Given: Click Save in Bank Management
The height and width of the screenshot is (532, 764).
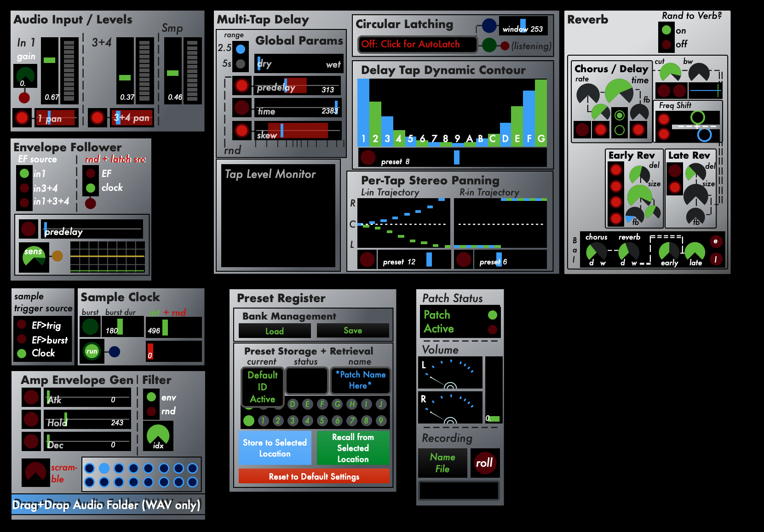Looking at the screenshot, I should 353,330.
